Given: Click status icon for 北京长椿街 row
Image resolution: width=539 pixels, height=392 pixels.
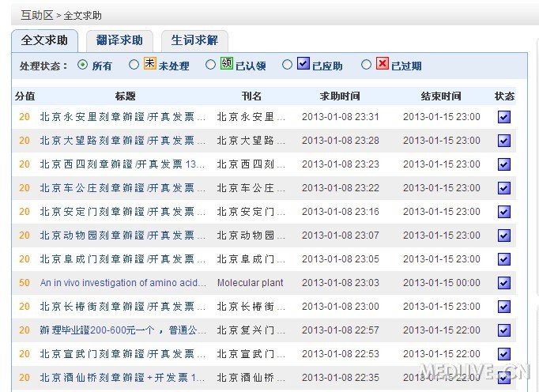Looking at the screenshot, I should point(504,307).
